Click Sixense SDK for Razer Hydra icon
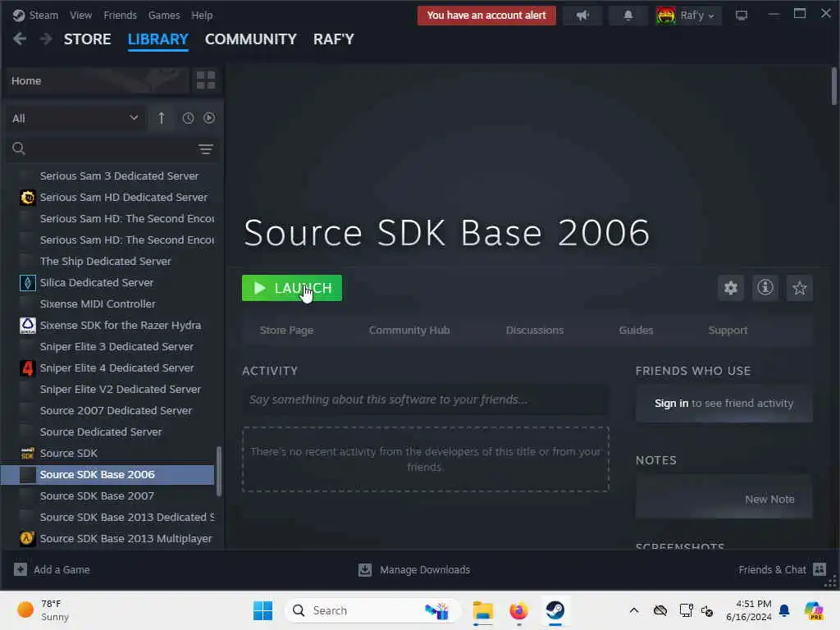The height and width of the screenshot is (630, 840). pos(27,325)
